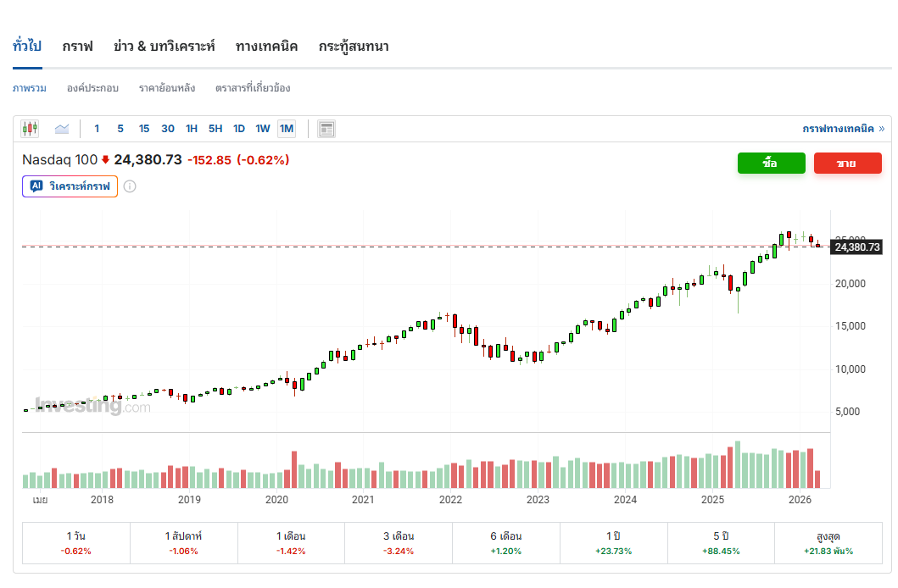Select the 1M chart interval
This screenshot has width=898, height=588.
287,129
